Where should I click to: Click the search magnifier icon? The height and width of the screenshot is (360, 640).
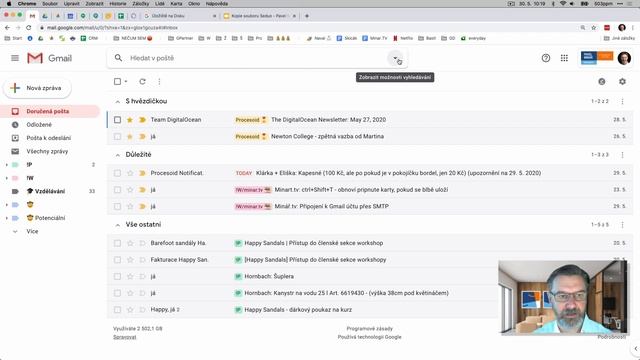click(118, 58)
